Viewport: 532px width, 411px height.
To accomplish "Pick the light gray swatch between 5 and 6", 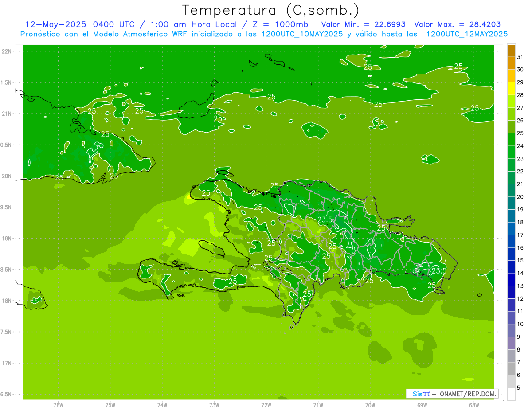I will 511,381.
